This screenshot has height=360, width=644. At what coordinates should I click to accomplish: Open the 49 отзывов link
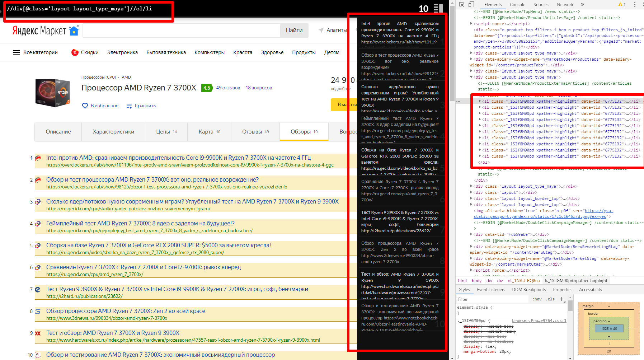228,88
